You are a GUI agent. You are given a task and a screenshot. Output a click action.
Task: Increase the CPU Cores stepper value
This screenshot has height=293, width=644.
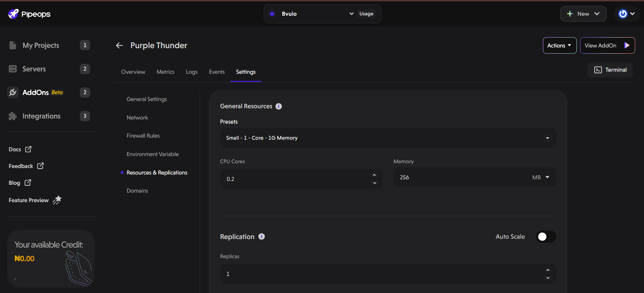(374, 175)
